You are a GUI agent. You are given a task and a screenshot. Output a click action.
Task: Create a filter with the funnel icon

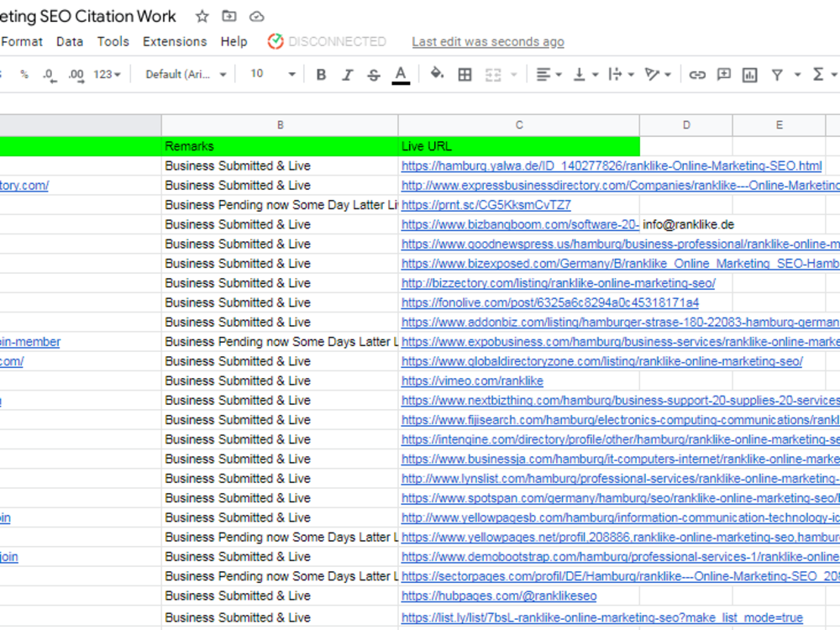[777, 75]
